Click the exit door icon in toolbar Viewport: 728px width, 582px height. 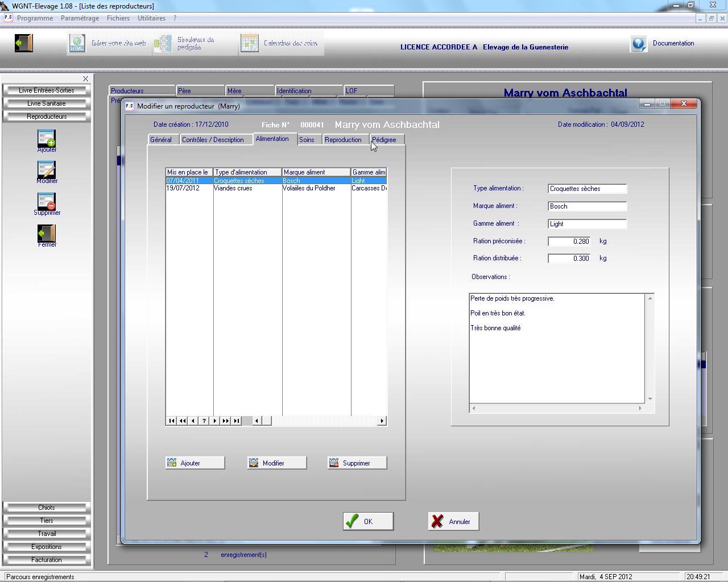click(24, 43)
